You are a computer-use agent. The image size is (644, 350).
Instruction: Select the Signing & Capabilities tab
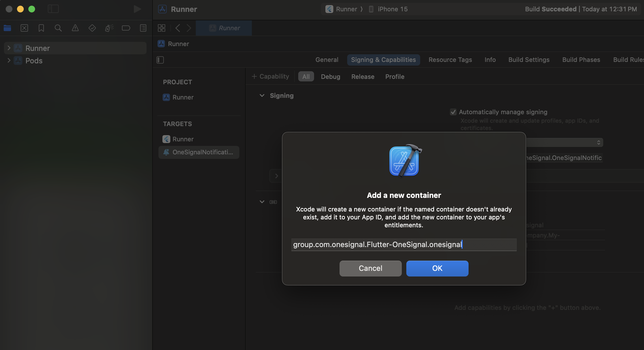[383, 60]
